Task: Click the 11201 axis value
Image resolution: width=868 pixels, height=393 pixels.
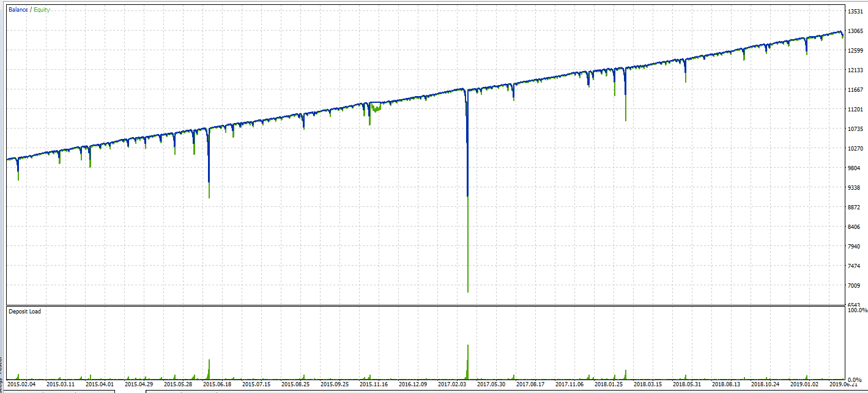Action: pos(855,109)
